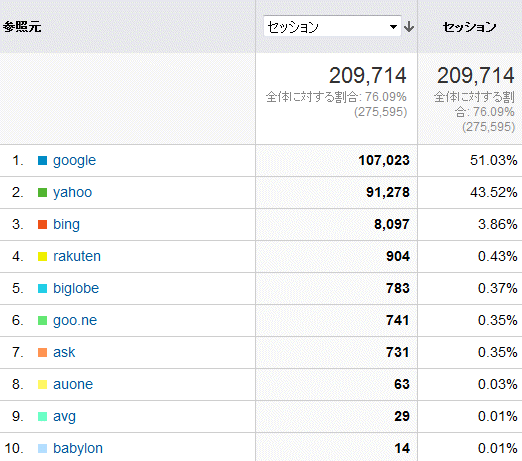
Task: Select the rakuten sessions value 904
Action: (x=398, y=257)
